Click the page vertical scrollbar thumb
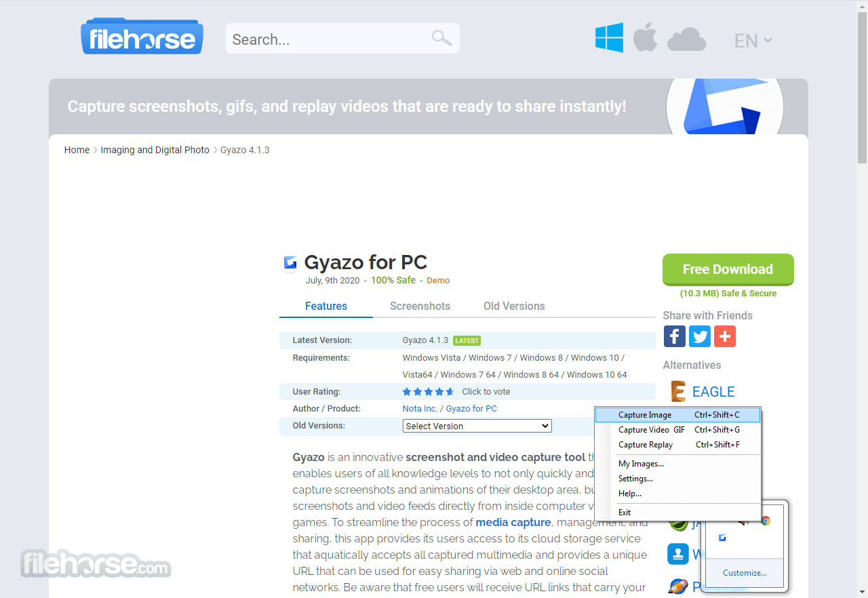Viewport: 868px width, 598px height. coord(862,87)
